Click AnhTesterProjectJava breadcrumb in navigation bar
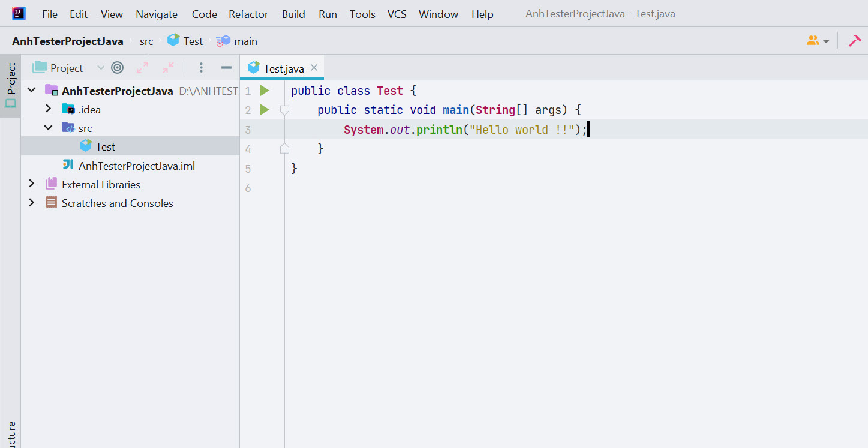Viewport: 868px width, 448px height. pos(68,41)
